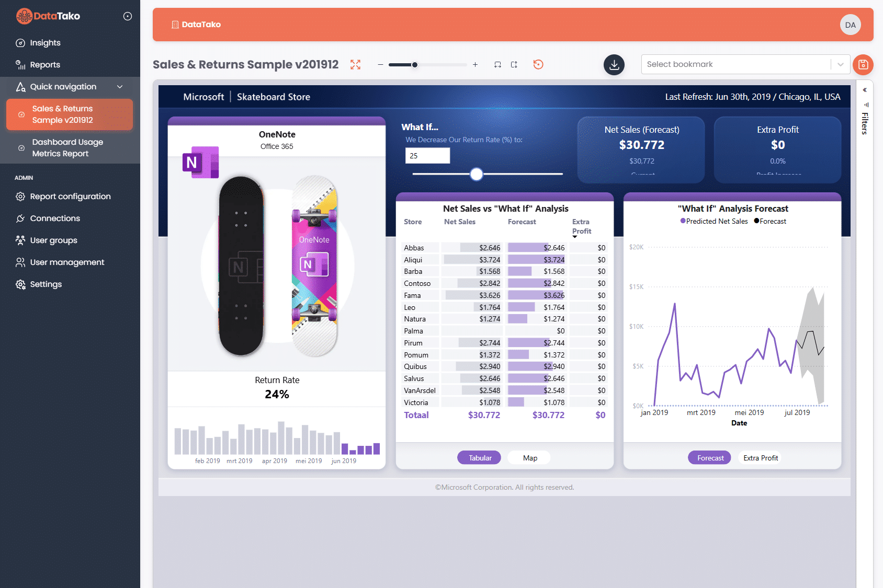Click the Settings gear icon in the sidebar
This screenshot has height=588, width=883.
(20, 284)
